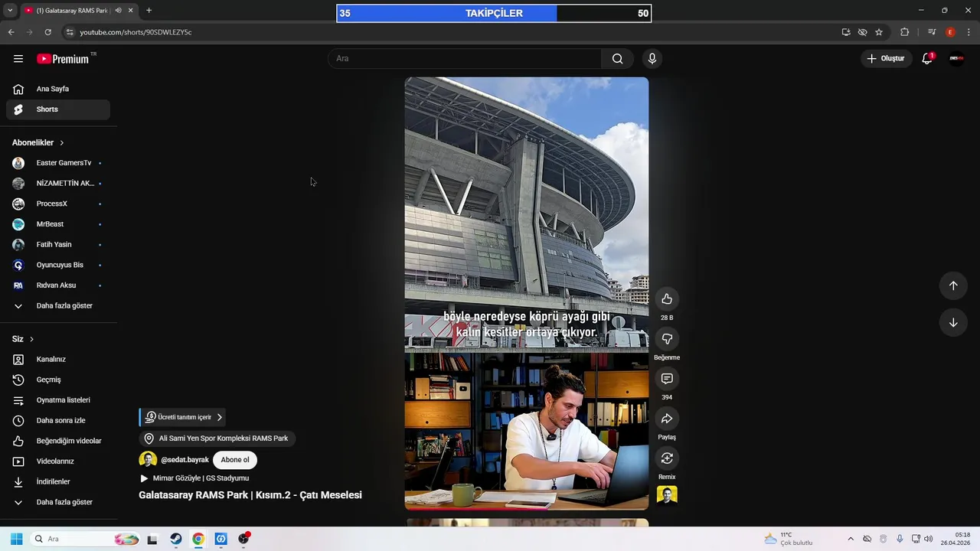
Task: Show hidden system tray icons
Action: pos(850,539)
